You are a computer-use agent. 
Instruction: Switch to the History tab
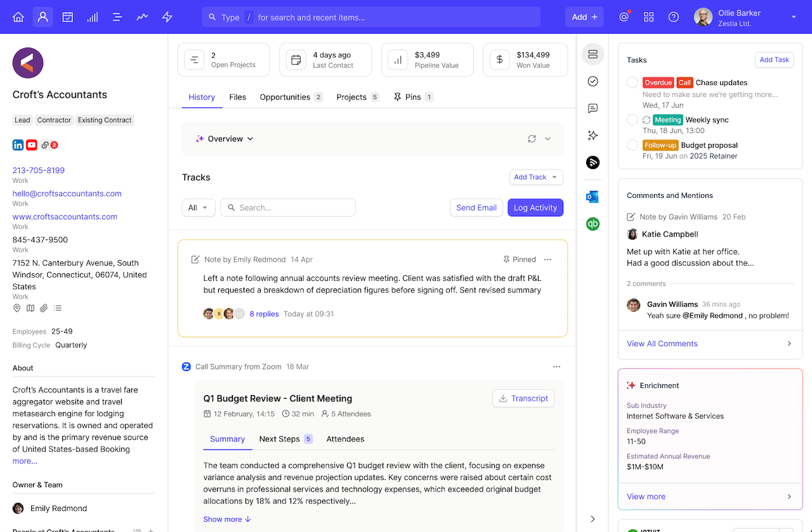[x=202, y=97]
